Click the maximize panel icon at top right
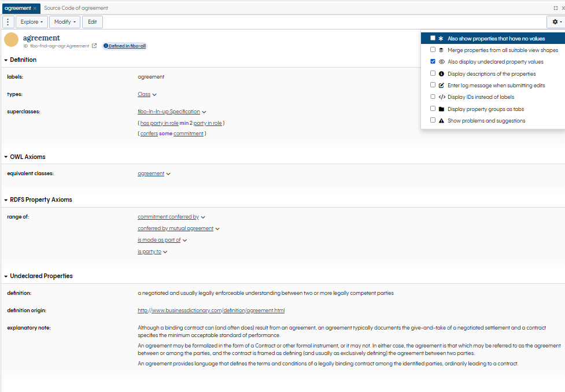This screenshot has height=392, width=565. pyautogui.click(x=556, y=8)
